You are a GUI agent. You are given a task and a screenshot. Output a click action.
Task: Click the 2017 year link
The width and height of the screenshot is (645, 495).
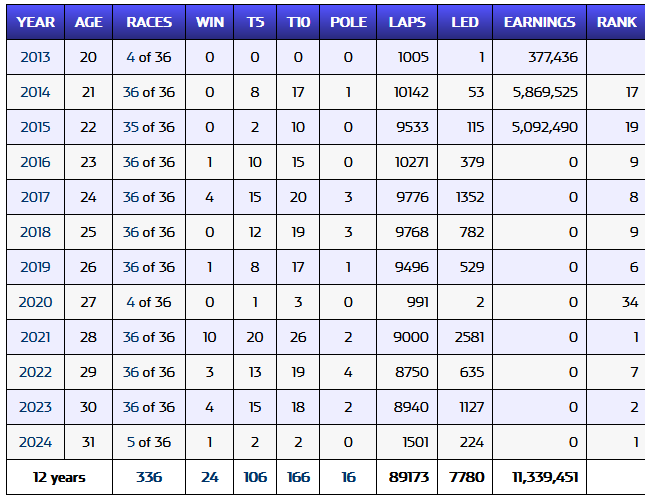click(x=36, y=197)
